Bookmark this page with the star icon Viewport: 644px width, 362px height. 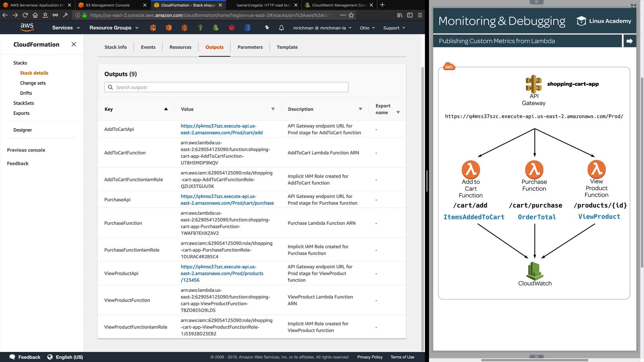click(351, 15)
